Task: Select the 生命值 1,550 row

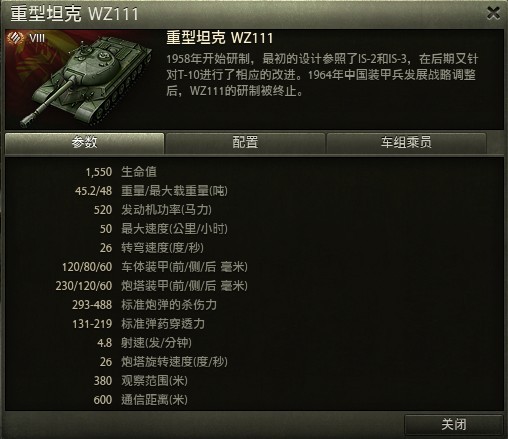Action: [x=121, y=172]
